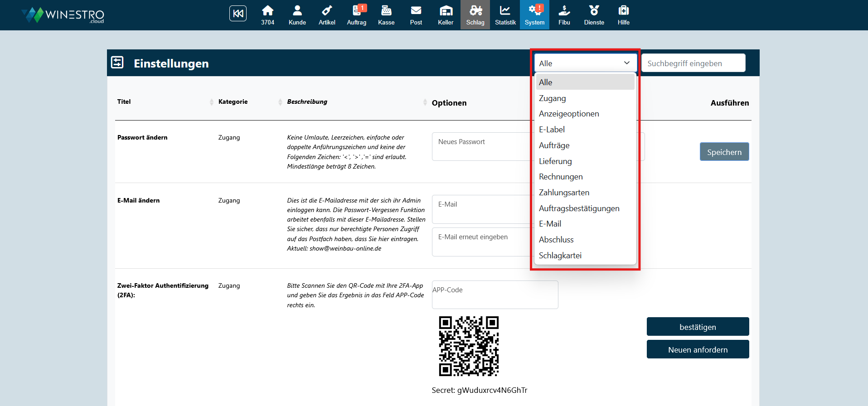Click the bestätigen button for 2FA

tap(697, 327)
